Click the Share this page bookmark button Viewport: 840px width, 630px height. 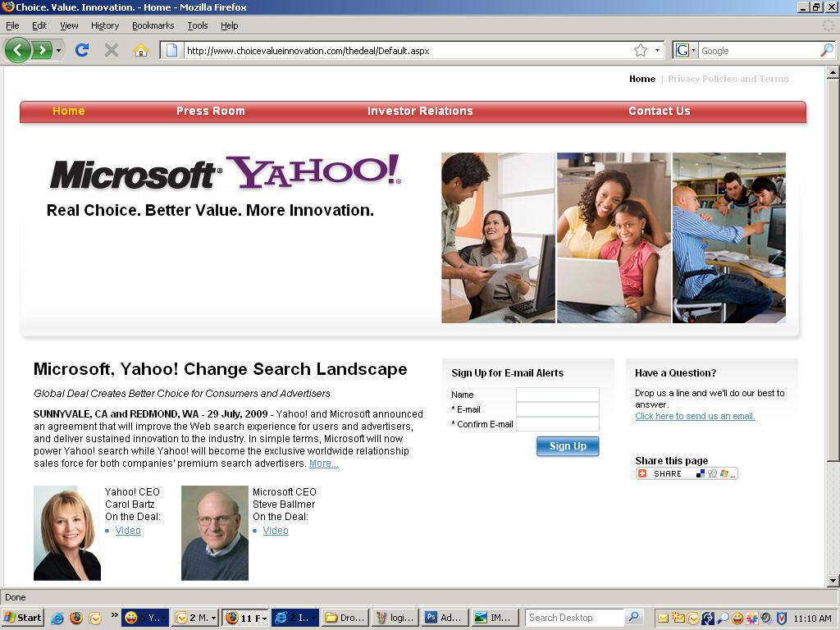687,473
